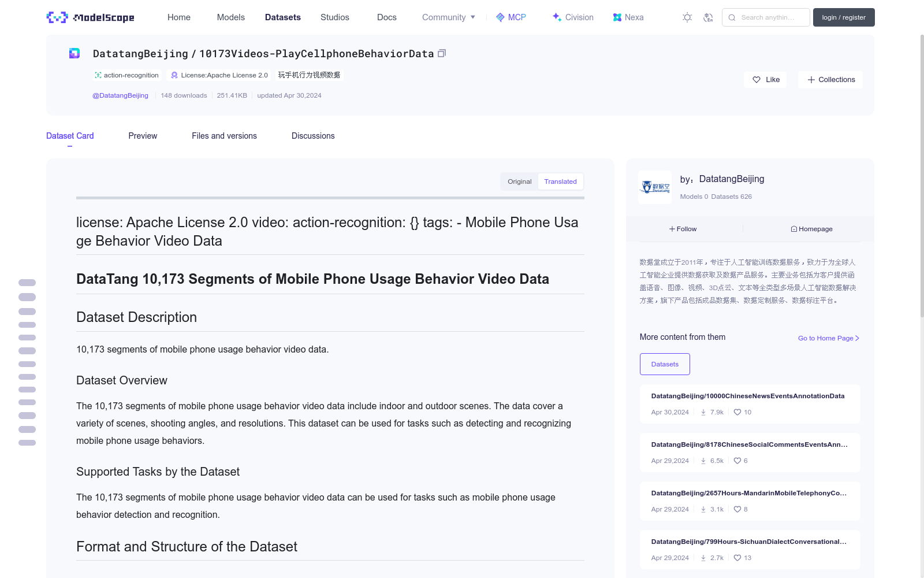
Task: Switch description to Original
Action: (x=520, y=181)
